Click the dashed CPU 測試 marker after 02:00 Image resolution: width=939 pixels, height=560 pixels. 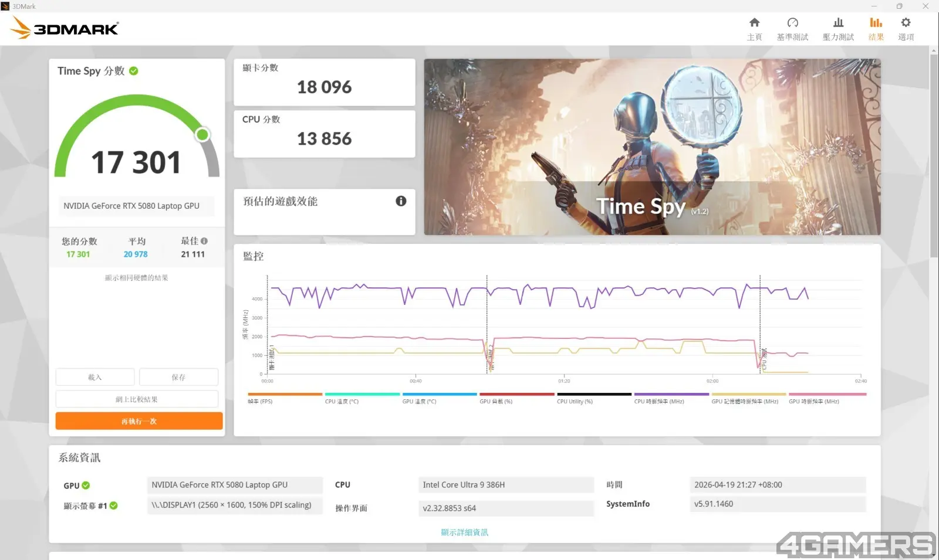761,324
